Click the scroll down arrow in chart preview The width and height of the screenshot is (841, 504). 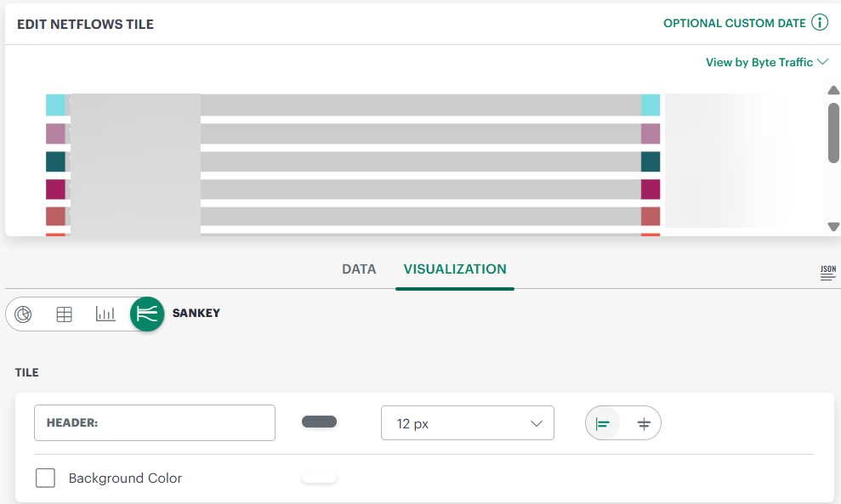click(833, 227)
